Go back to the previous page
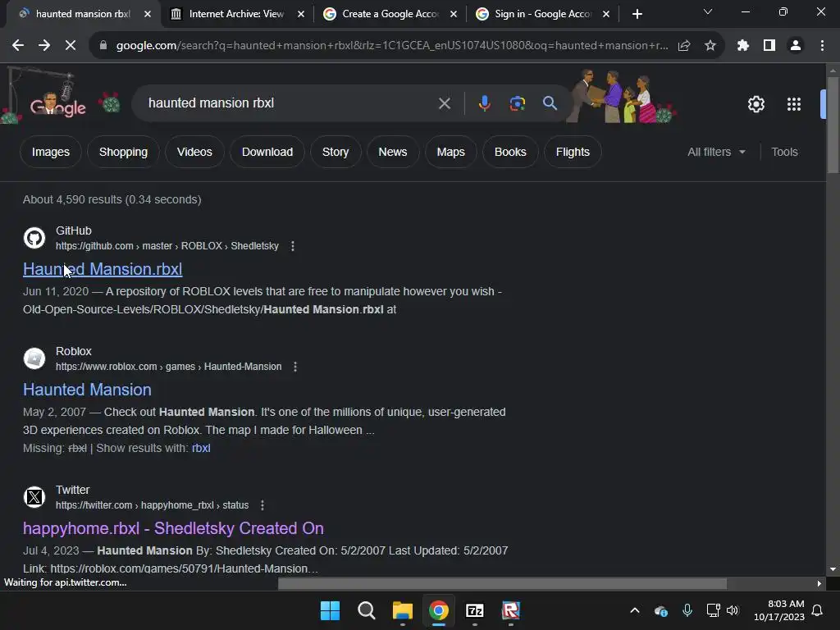The width and height of the screenshot is (840, 630). coord(18,46)
